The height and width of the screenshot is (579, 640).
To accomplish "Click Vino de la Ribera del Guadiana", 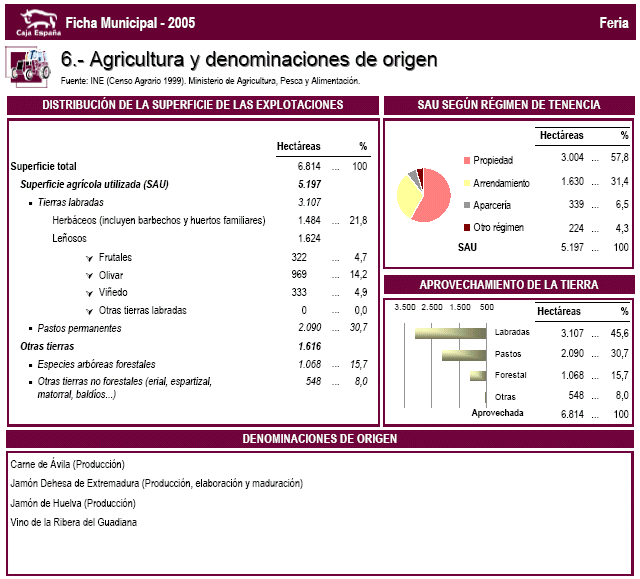I will (x=73, y=523).
